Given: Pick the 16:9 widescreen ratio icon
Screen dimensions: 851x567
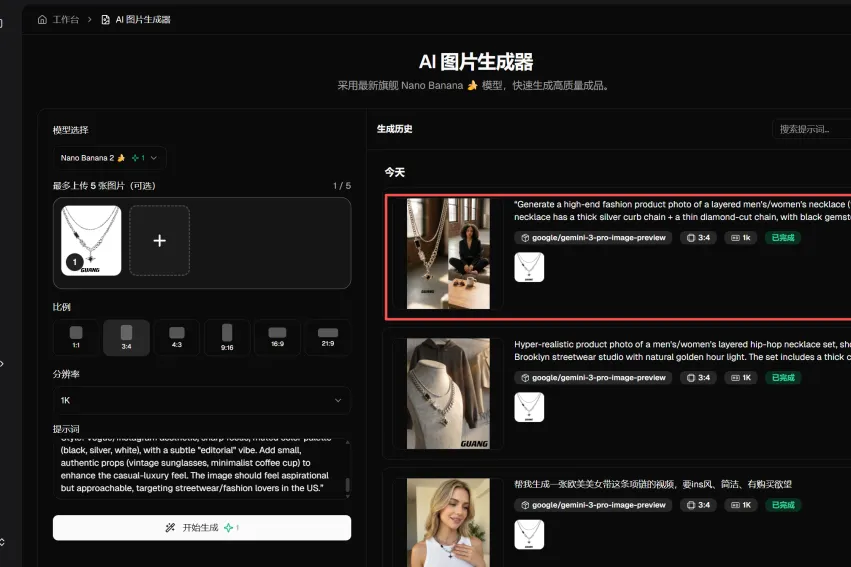Looking at the screenshot, I should (x=277, y=337).
